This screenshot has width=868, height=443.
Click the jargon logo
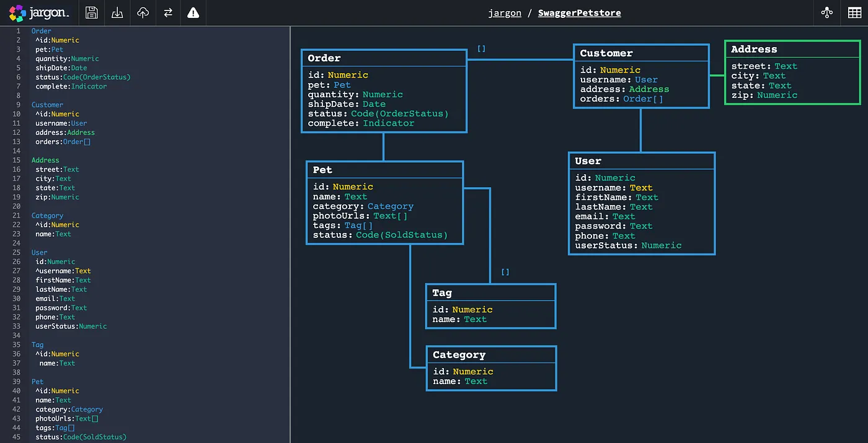click(x=38, y=12)
